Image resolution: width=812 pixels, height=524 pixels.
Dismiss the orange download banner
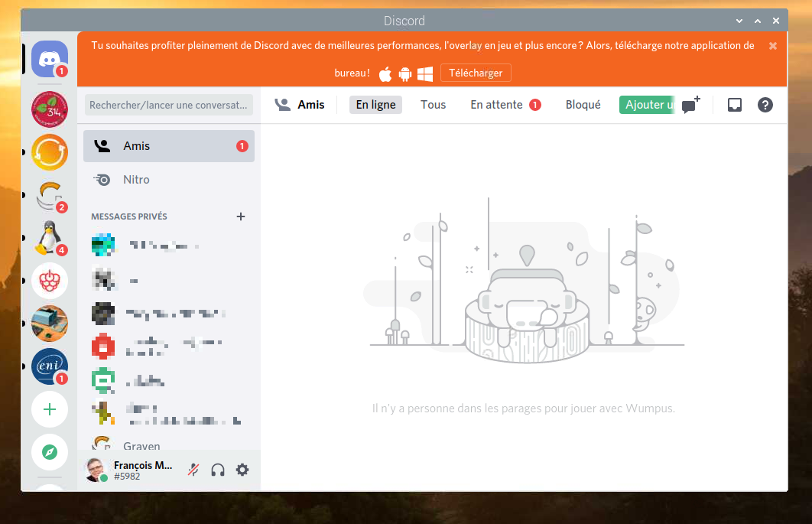[773, 46]
